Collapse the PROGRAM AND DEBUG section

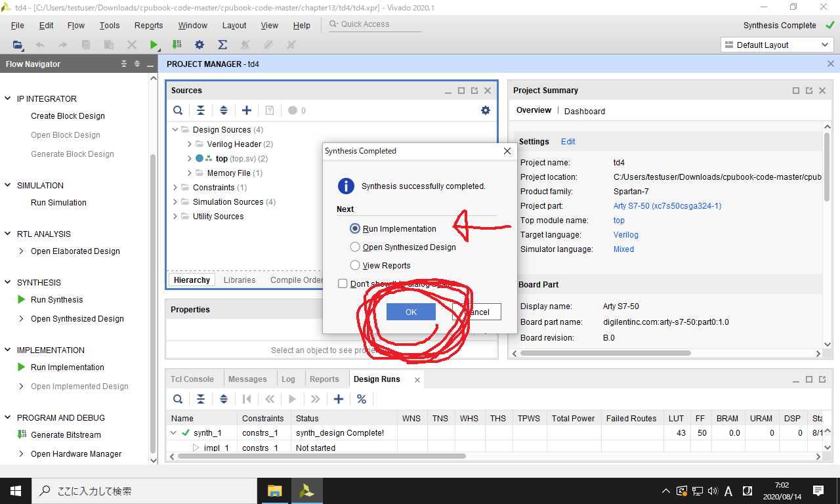[x=8, y=417]
